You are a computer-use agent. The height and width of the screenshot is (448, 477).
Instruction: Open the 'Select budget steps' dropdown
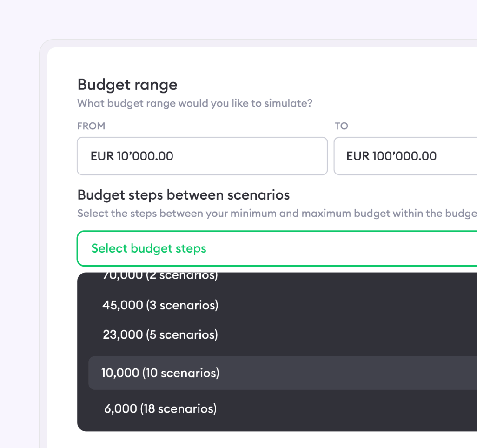point(277,248)
